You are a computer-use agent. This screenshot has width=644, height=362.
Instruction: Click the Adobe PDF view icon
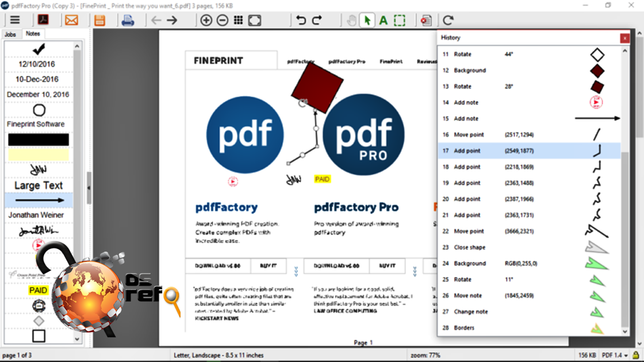pyautogui.click(x=43, y=20)
